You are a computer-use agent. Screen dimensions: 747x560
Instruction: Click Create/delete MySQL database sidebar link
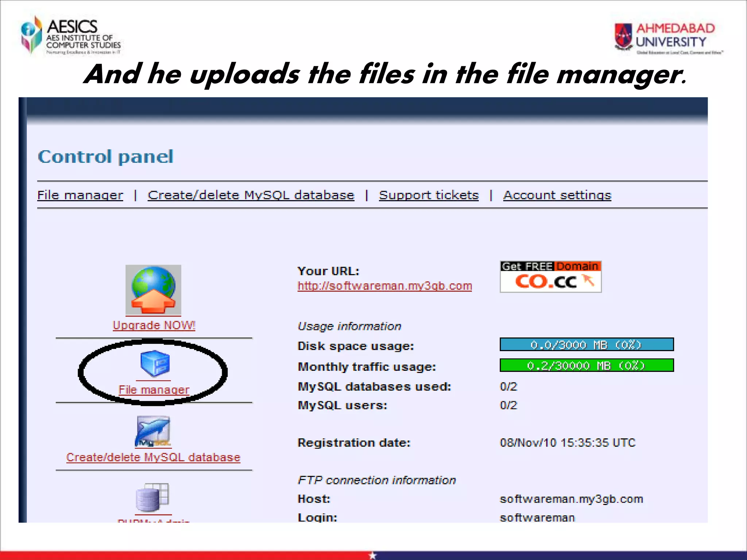click(153, 458)
